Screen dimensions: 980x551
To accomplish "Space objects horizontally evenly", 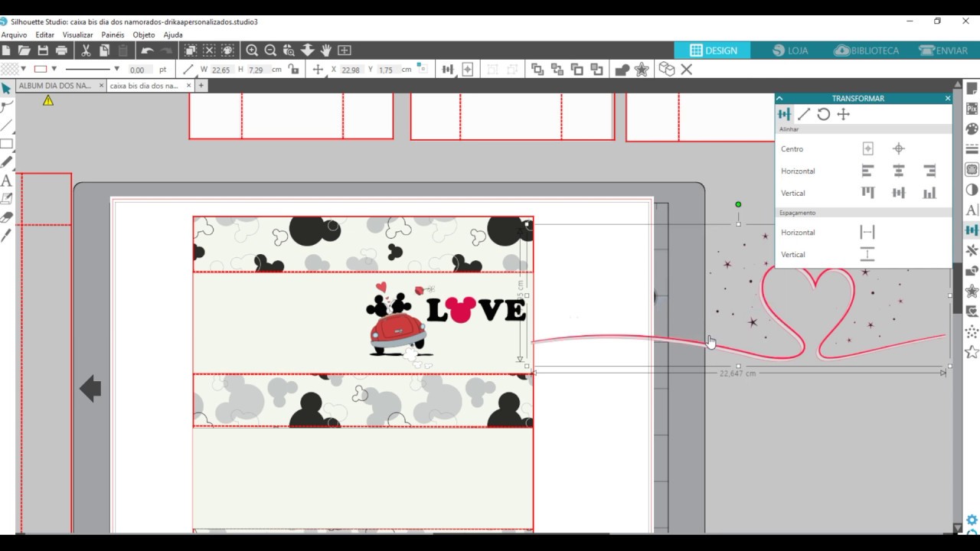I will pos(867,232).
